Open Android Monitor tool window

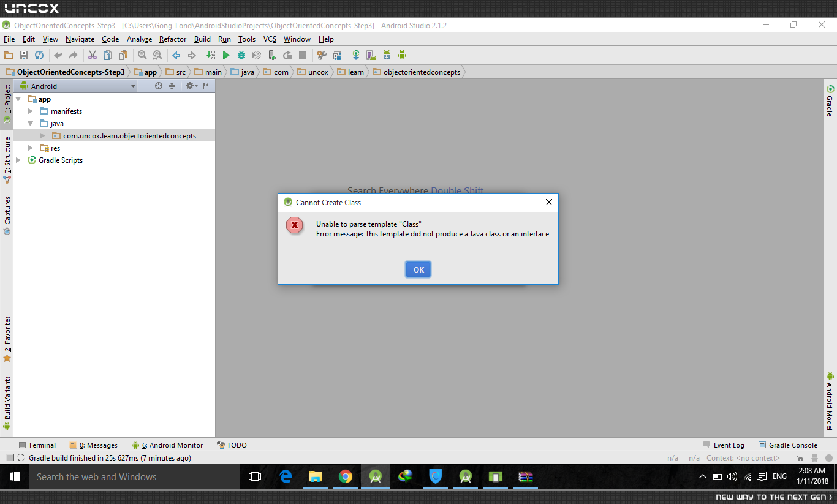tap(167, 445)
